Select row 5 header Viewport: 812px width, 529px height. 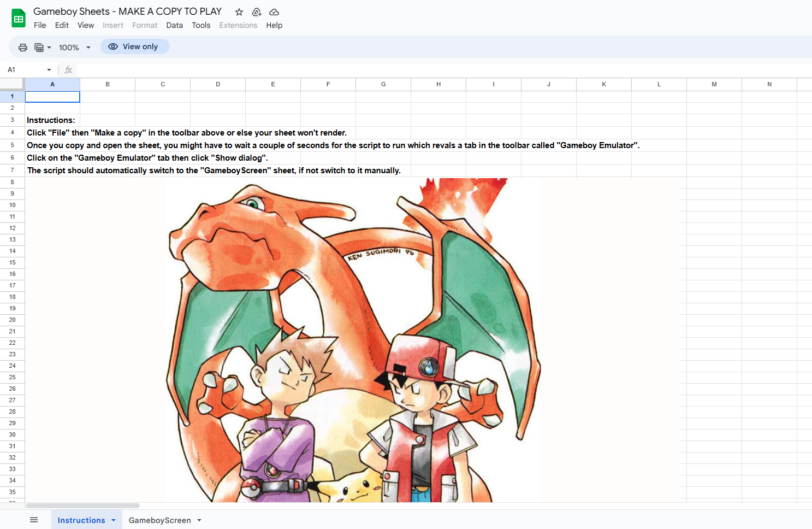coord(12,145)
